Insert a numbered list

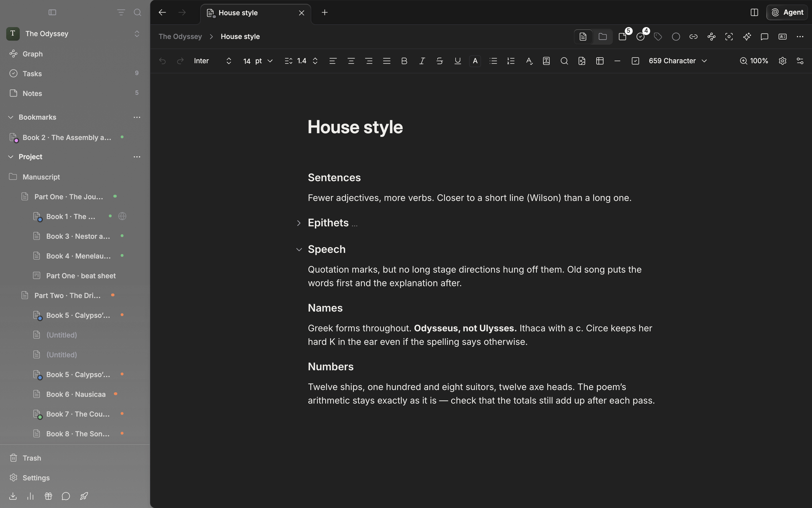pos(511,61)
